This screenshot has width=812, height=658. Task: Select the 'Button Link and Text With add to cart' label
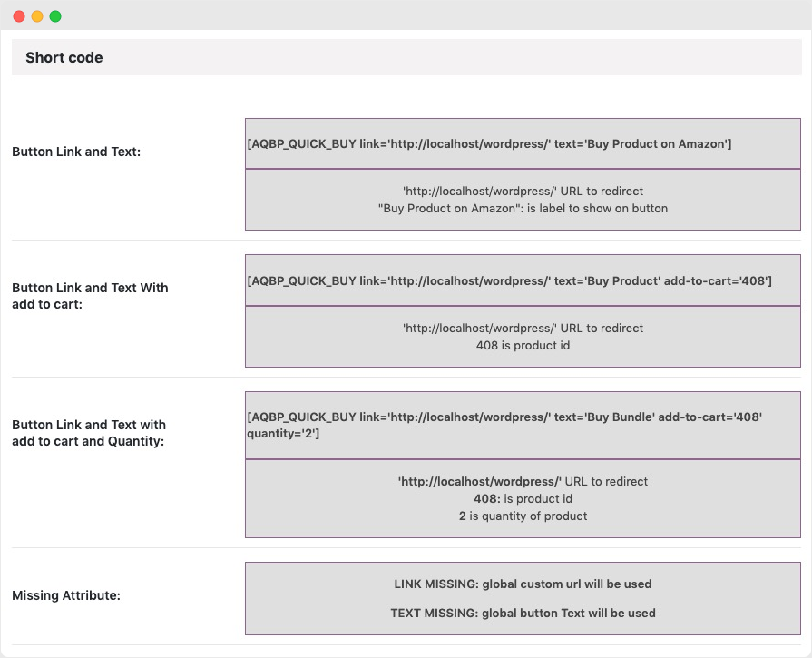point(89,297)
